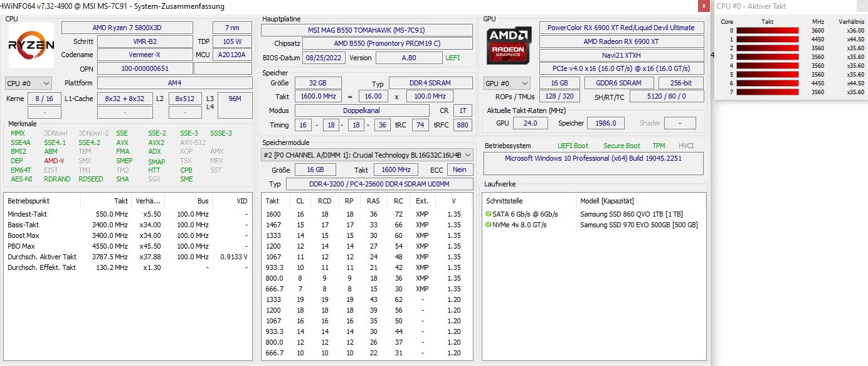The height and width of the screenshot is (366, 868).
Task: Click the green Secure Boot label
Action: point(622,146)
